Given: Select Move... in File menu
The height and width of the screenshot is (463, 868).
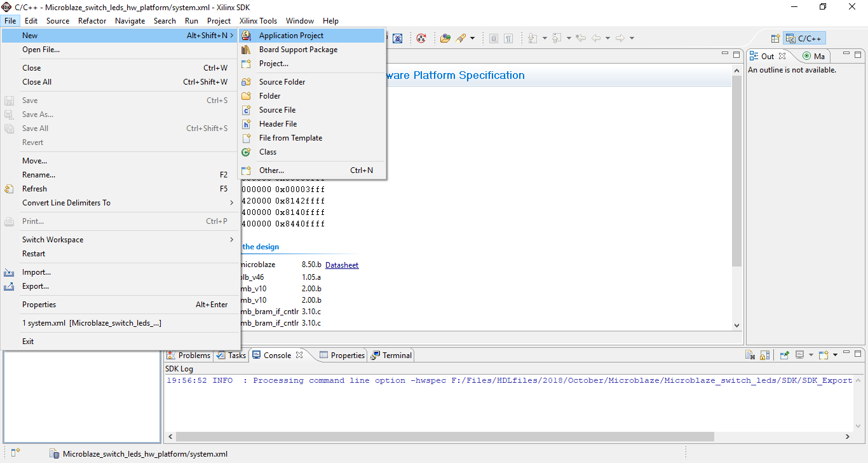Looking at the screenshot, I should 120,161.
